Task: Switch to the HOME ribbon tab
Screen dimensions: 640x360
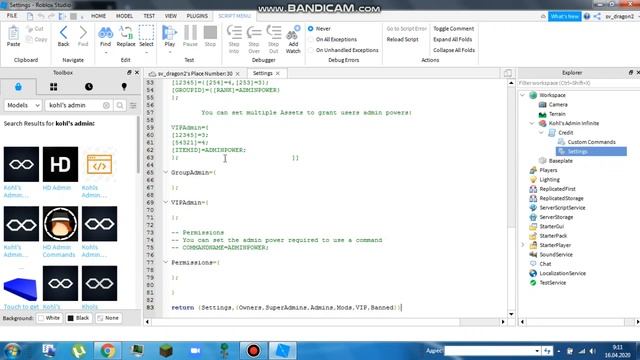Action: [x=98, y=16]
